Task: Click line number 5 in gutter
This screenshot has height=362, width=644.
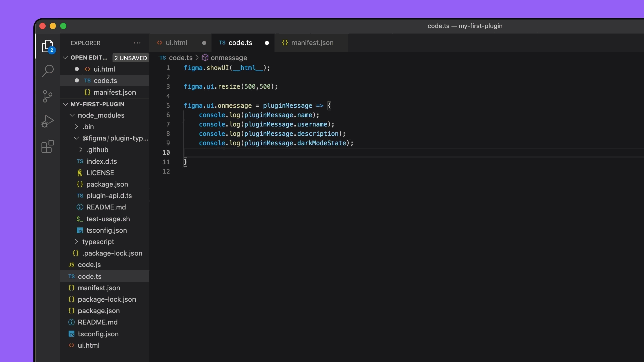Action: [168, 106]
